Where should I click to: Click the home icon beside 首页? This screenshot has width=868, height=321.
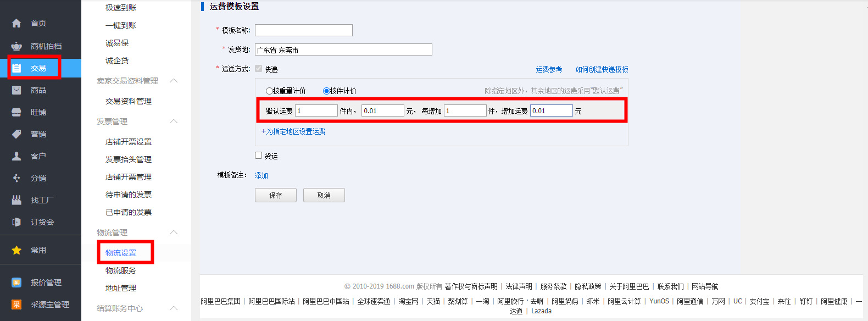point(16,23)
